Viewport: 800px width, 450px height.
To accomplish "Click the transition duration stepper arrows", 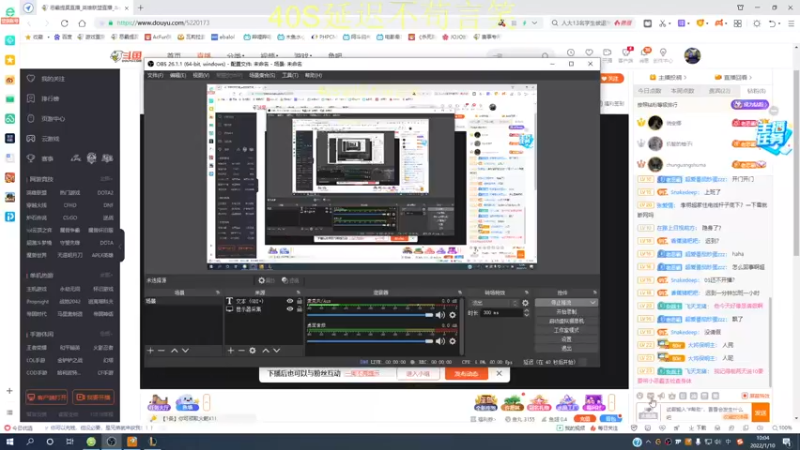I will point(527,313).
